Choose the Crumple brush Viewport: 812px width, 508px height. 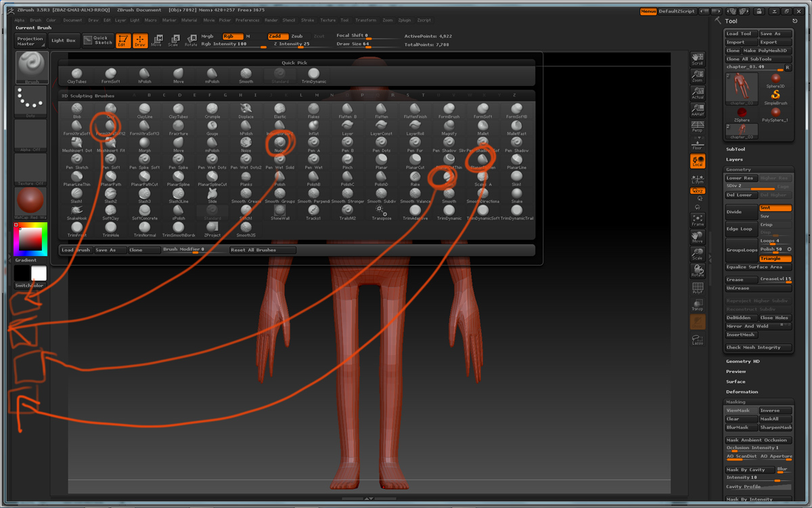[212, 111]
